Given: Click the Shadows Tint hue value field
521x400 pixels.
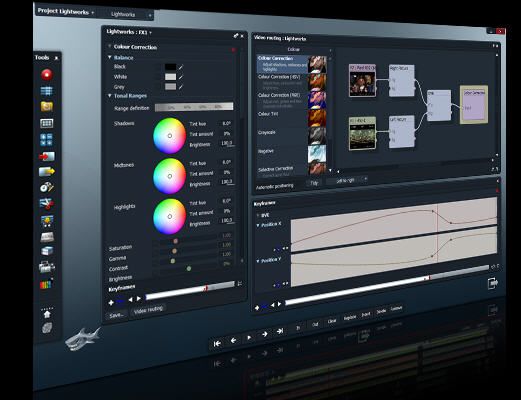Looking at the screenshot, I should tap(226, 123).
